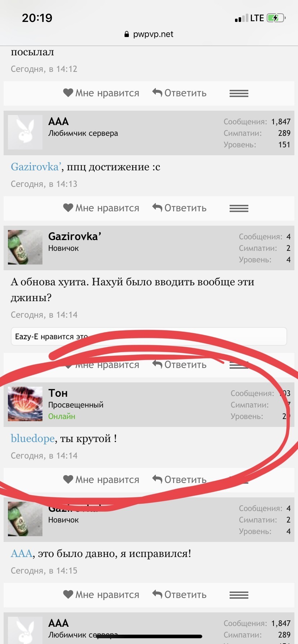
Task: Click the reply arrow under Gazirovka's 14:14 post
Action: tap(157, 364)
